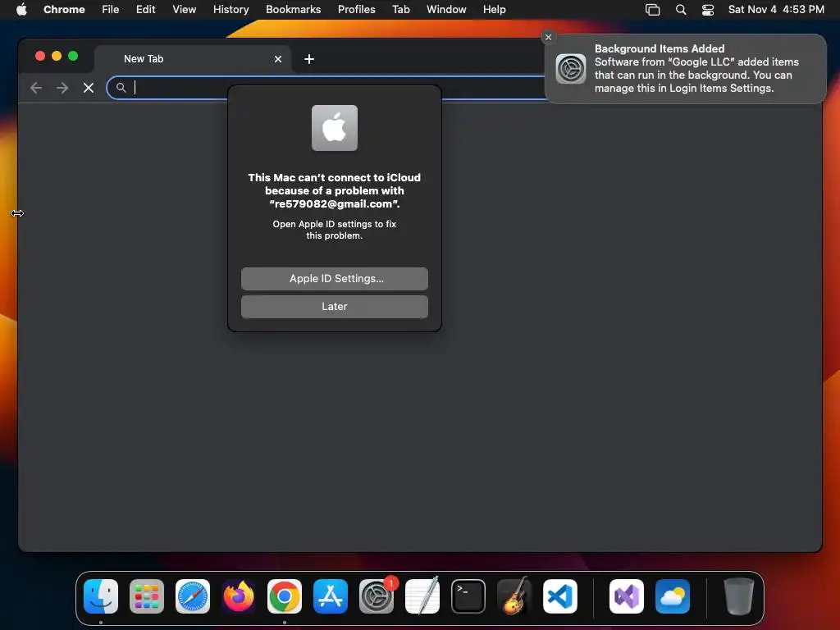Open System Settings in the dock
Screen dimensions: 840x630
377,596
